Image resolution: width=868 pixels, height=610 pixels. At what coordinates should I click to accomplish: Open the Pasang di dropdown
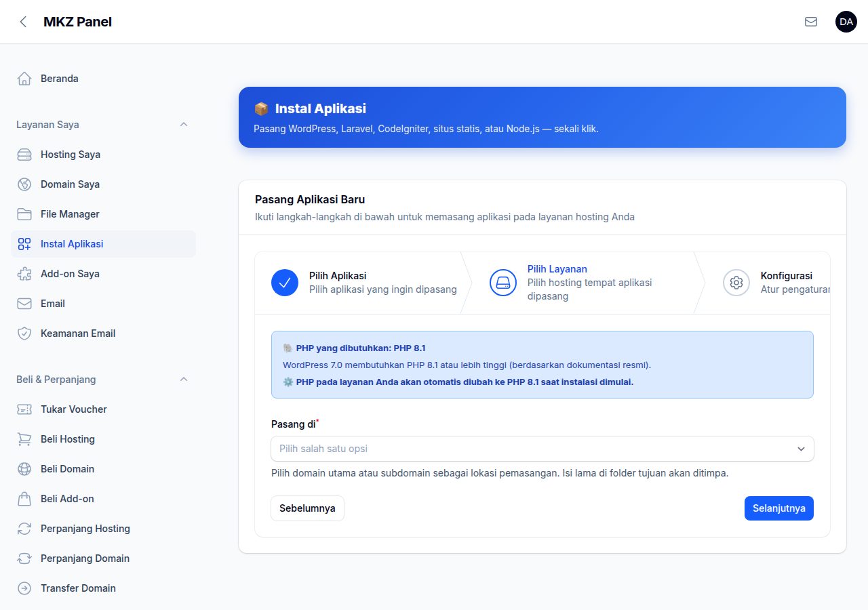click(542, 449)
